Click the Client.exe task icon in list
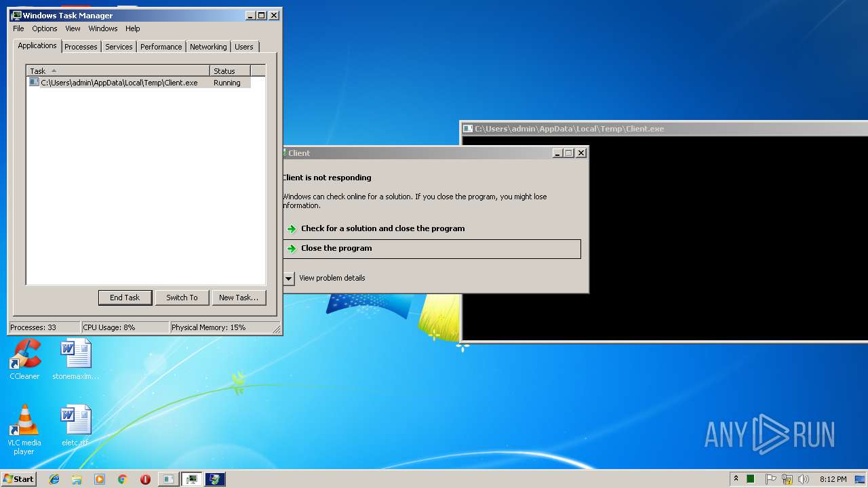The width and height of the screenshot is (868, 488). pyautogui.click(x=34, y=82)
